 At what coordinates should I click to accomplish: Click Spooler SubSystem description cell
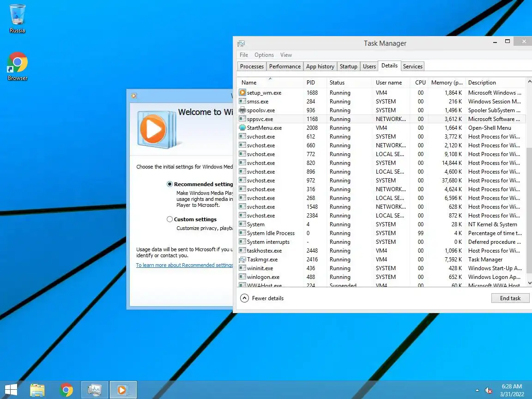point(494,110)
